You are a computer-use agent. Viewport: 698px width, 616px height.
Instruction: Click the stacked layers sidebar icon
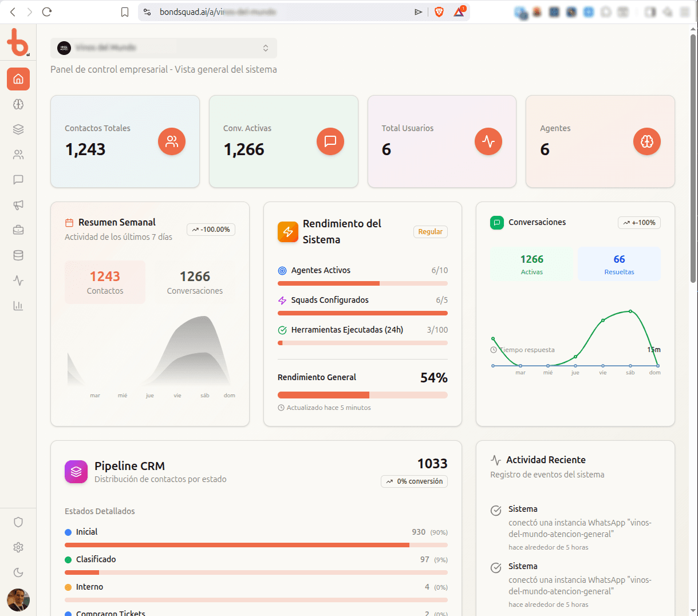tap(18, 129)
